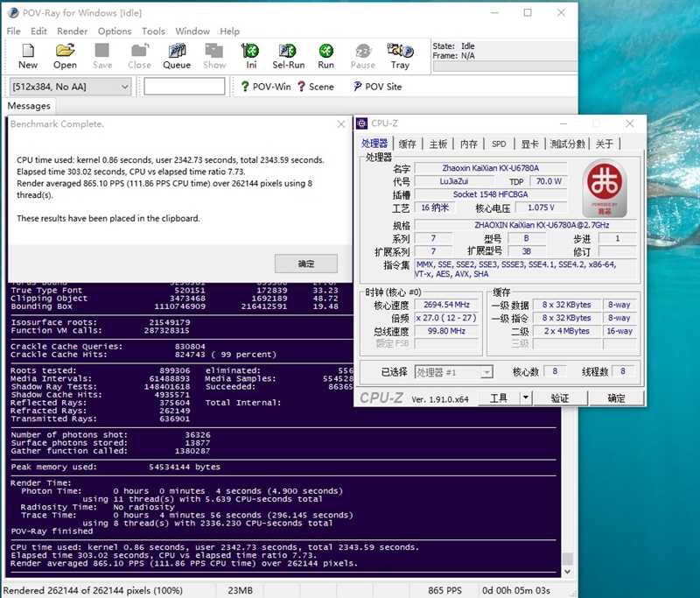Dismiss Benchmark Complete with 确定 button
The width and height of the screenshot is (700, 598).
(x=305, y=264)
